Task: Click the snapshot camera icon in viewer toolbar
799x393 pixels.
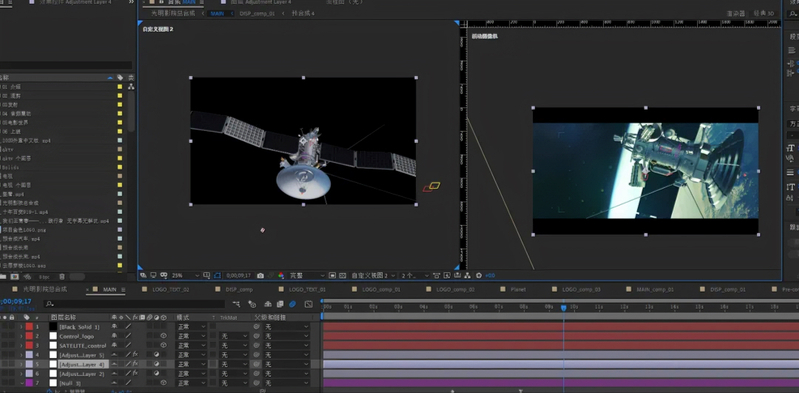Action: point(260,275)
